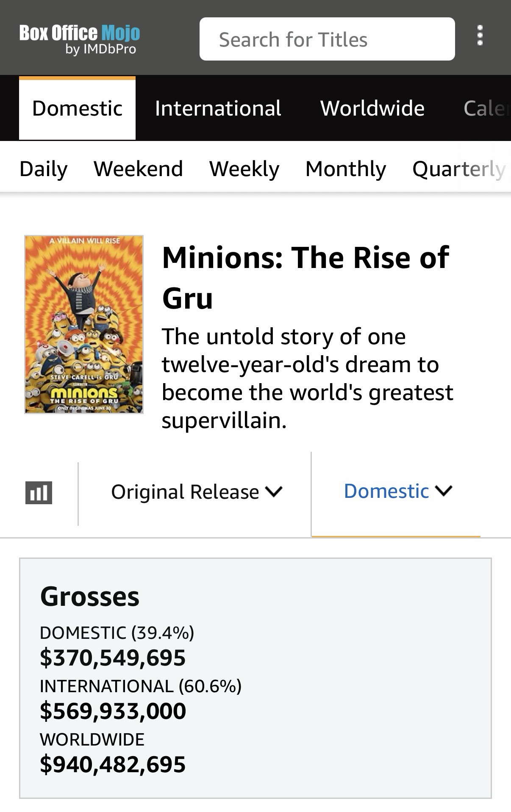Select the Domestic tab in top navigation

[x=77, y=108]
